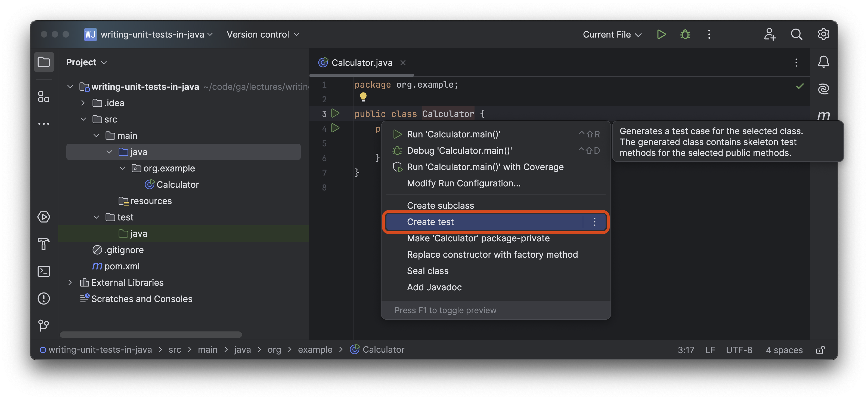The width and height of the screenshot is (868, 400).
Task: Open the Terminal tool window
Action: click(x=44, y=271)
